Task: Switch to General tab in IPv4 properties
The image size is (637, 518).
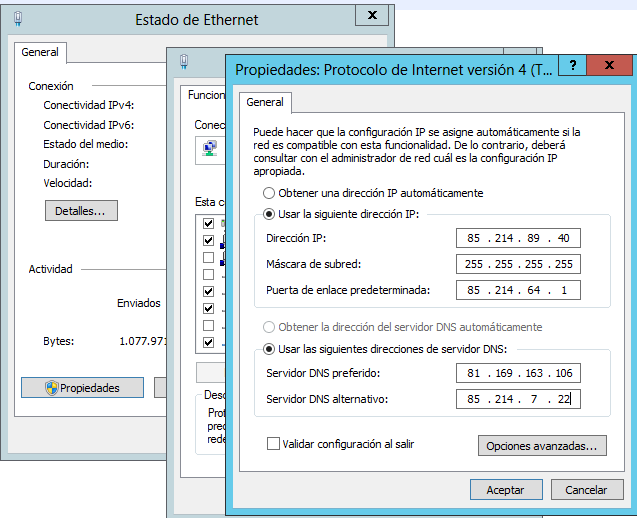Action: [265, 102]
